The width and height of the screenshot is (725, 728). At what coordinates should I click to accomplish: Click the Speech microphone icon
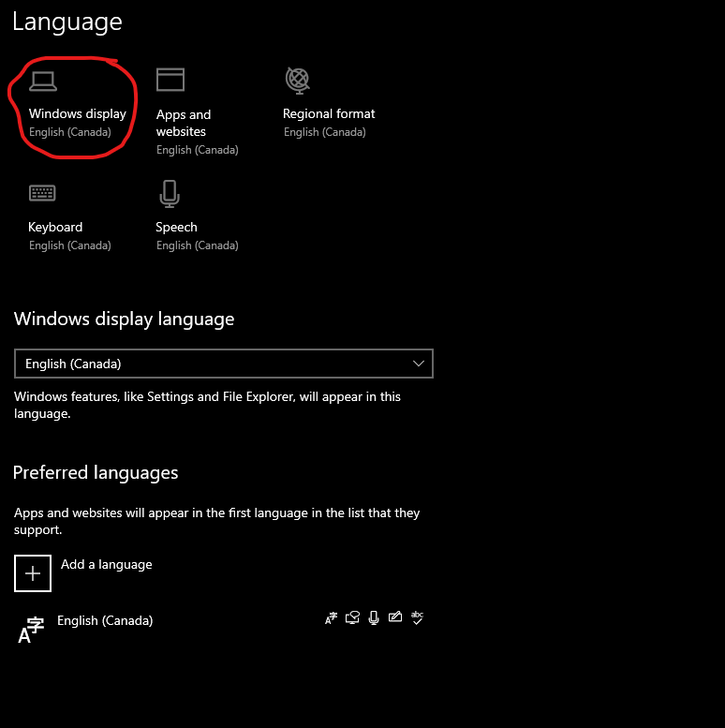click(170, 194)
